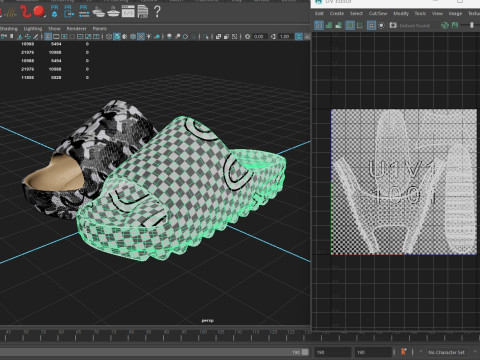Open the script window shelf icon
Screen dimensions: 480x360
128,12
